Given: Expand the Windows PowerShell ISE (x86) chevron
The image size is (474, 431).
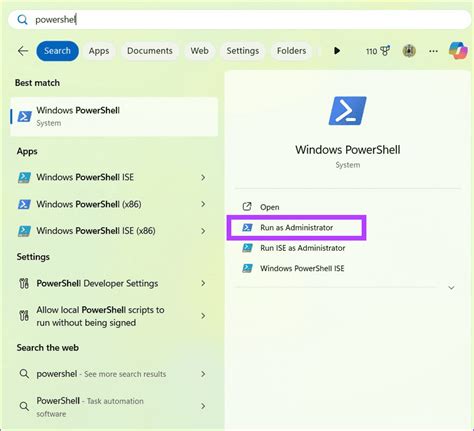Looking at the screenshot, I should tap(203, 231).
